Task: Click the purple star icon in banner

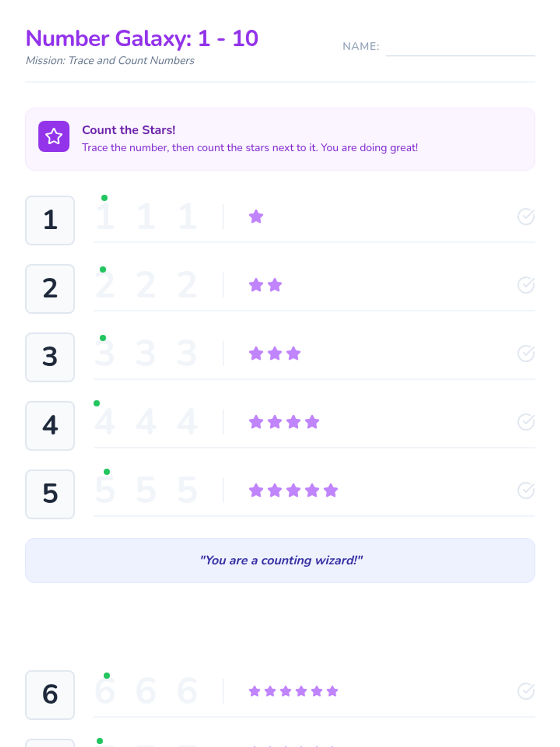Action: click(54, 136)
